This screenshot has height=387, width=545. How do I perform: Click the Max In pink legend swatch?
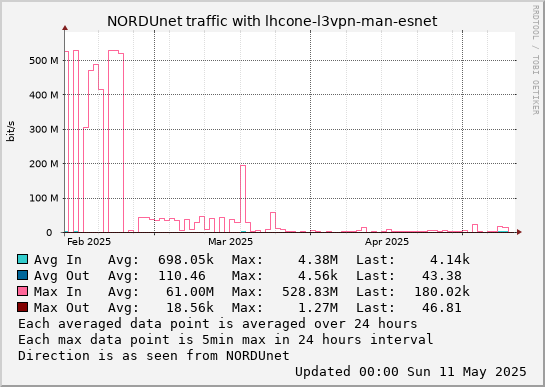click(23, 291)
